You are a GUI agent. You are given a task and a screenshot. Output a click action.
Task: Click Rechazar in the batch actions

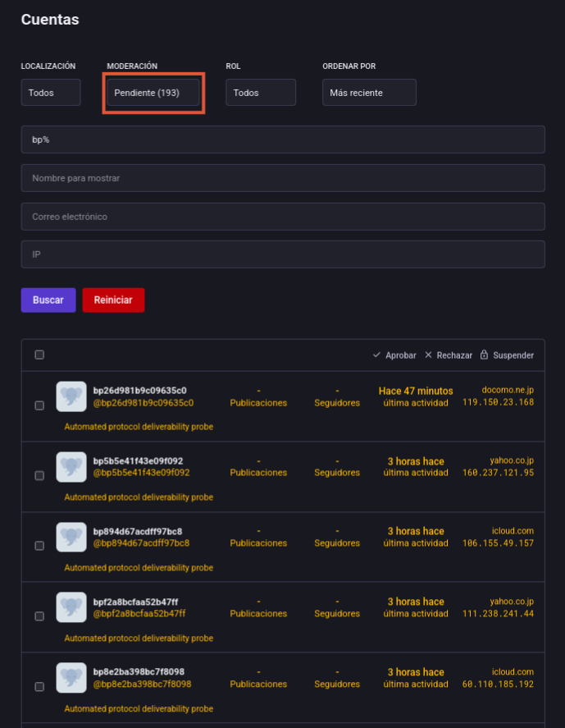[x=449, y=355]
